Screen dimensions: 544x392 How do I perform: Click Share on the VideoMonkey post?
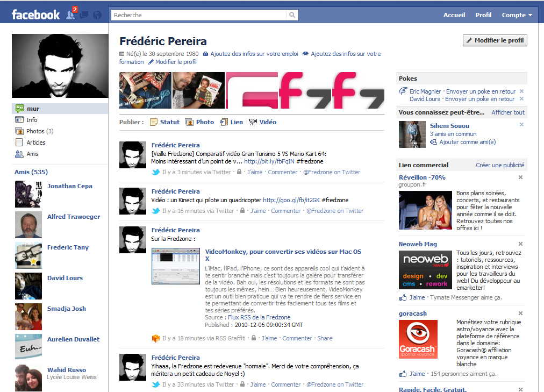pos(325,338)
